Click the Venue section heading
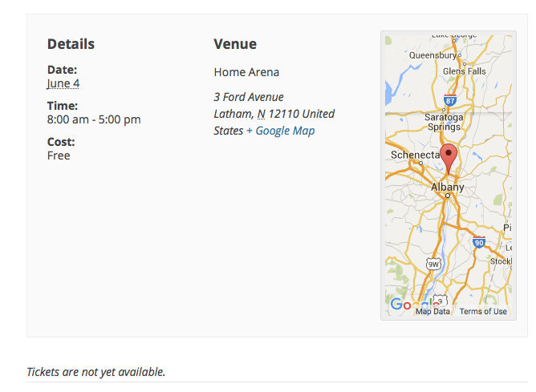Viewport: 536px width, 392px height. (235, 44)
